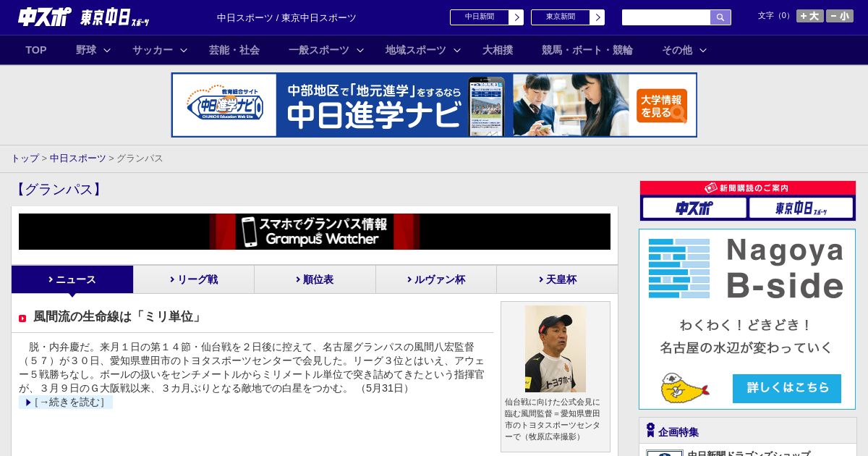
Task: Click the 企画特集 ribbon icon
Action: 650,431
